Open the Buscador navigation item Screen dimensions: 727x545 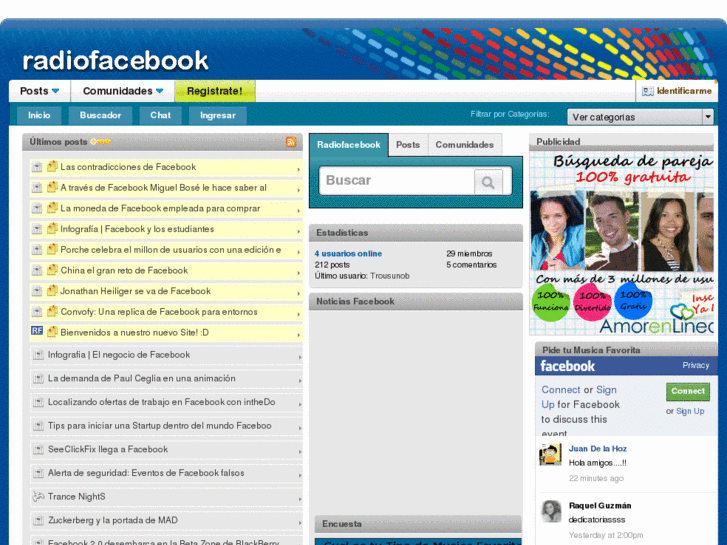[100, 115]
